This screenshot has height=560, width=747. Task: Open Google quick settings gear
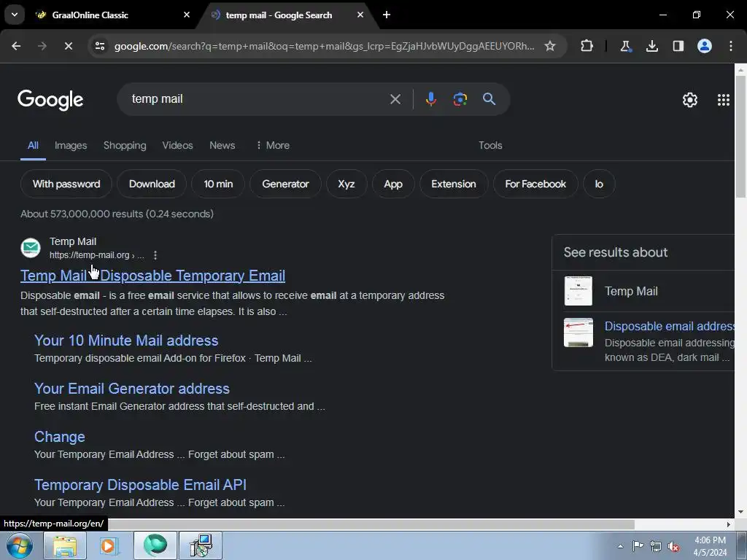coord(690,99)
